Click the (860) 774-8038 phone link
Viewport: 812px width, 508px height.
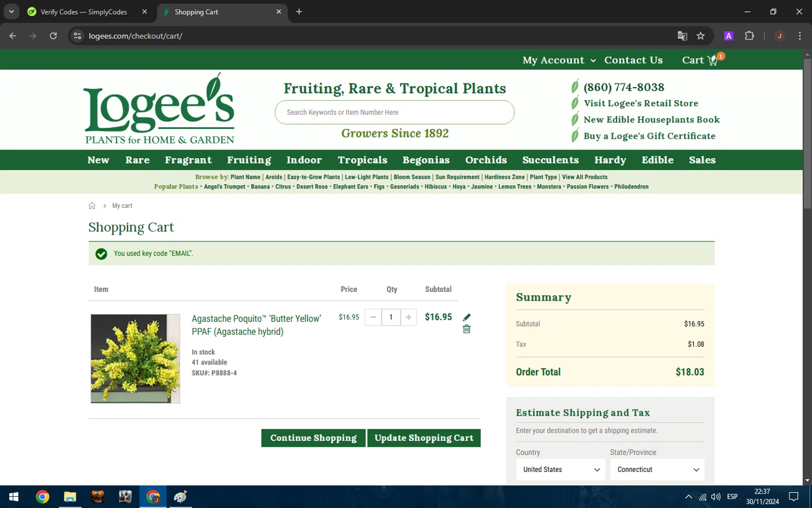tap(624, 87)
